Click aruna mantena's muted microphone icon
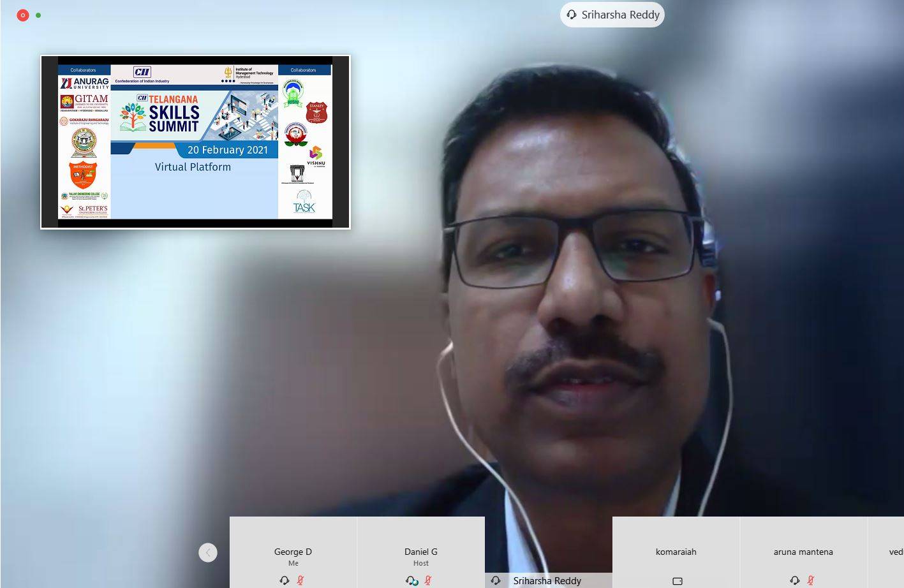The height and width of the screenshot is (588, 904). 811,580
